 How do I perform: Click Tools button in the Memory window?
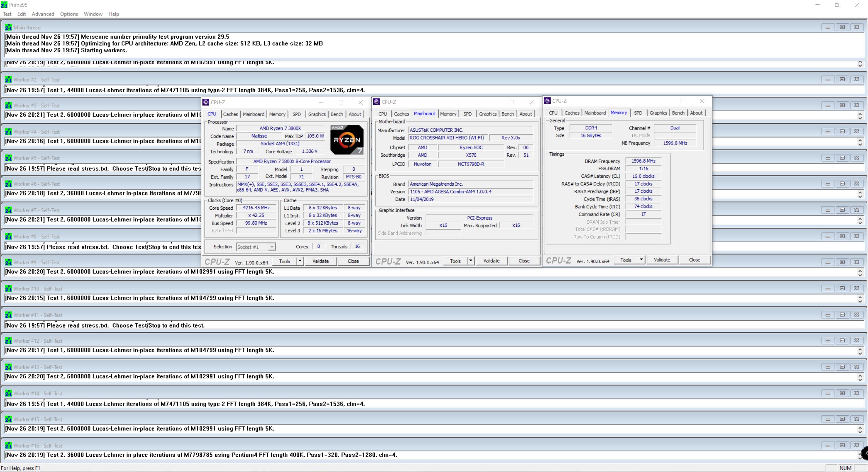(x=626, y=260)
